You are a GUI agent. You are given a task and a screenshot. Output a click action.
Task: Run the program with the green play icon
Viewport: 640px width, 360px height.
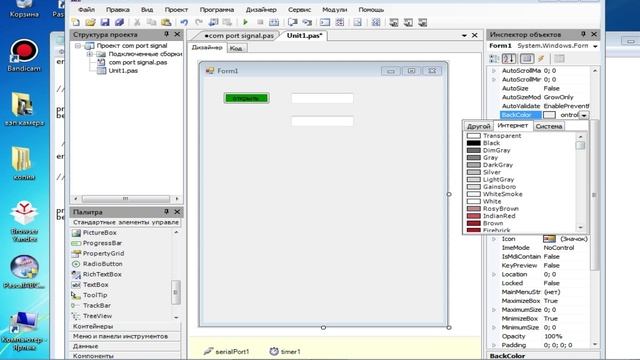(x=245, y=22)
